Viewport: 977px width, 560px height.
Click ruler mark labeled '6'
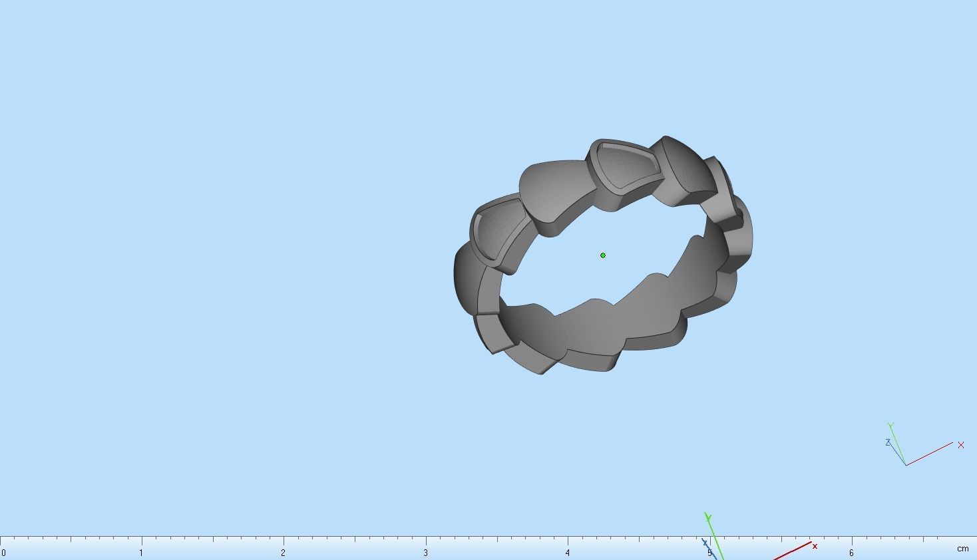[851, 553]
